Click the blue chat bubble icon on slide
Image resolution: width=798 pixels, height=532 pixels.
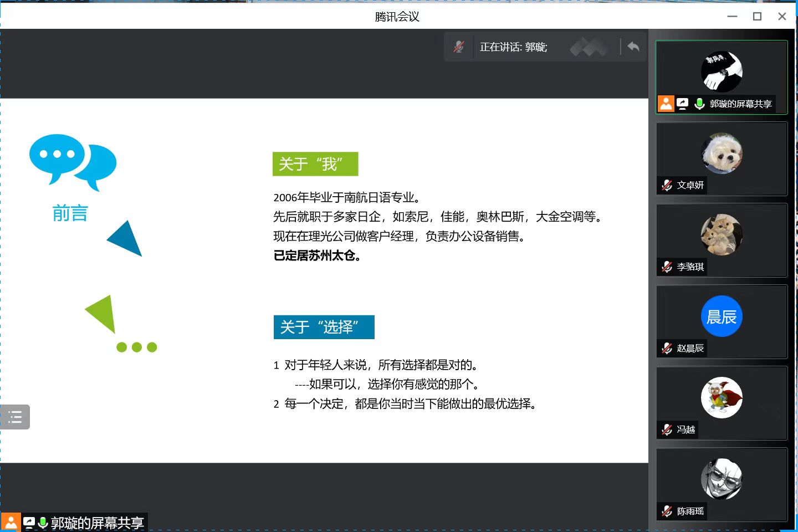pyautogui.click(x=73, y=162)
